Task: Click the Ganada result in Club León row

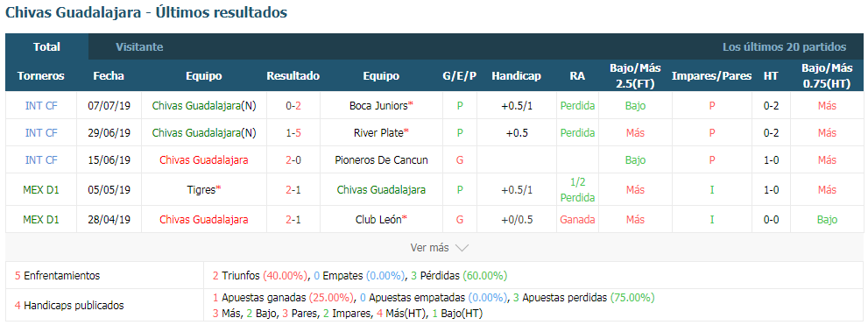Action: click(577, 219)
